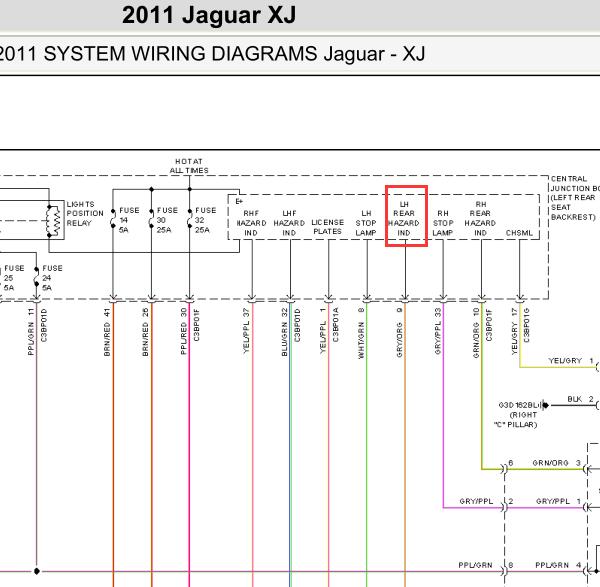Select the "C3BP01A" connector label

[336, 325]
